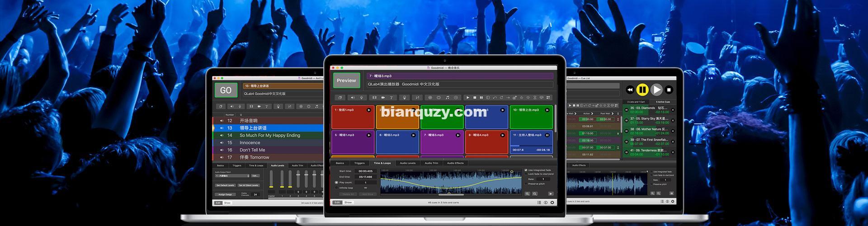Viewport: 868px width, 226px height.
Task: Click Set Default Levels button
Action: (225, 185)
